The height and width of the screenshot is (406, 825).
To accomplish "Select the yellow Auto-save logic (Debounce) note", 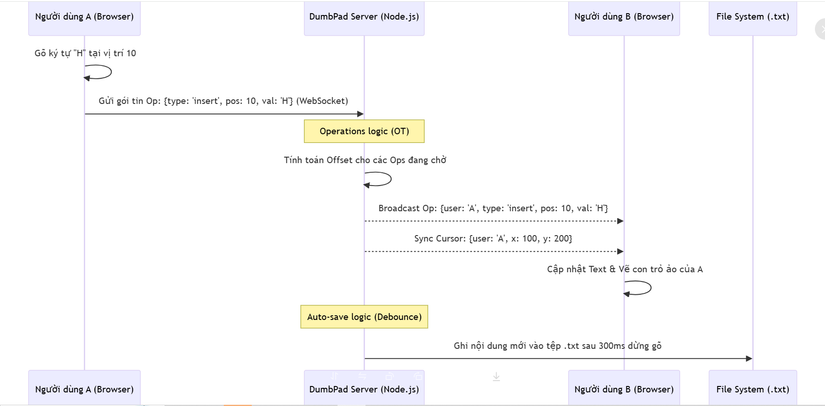I will [364, 317].
